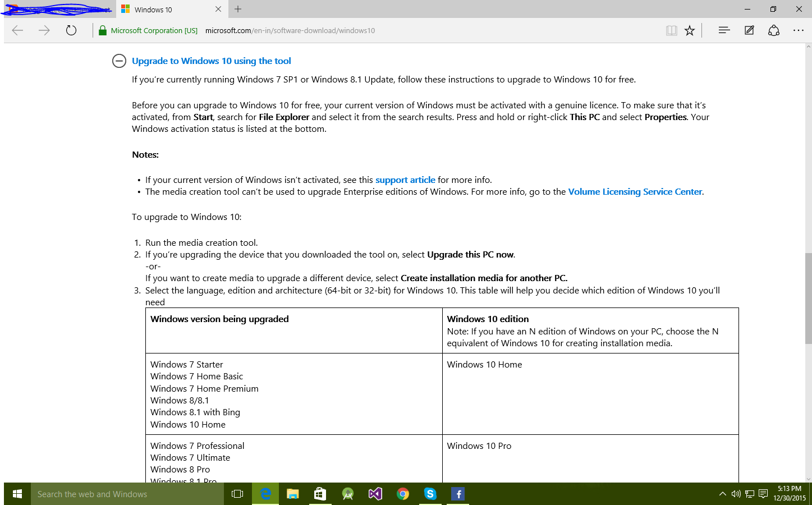812x505 pixels.
Task: Launch Visual Studio from the taskbar
Action: coord(375,494)
